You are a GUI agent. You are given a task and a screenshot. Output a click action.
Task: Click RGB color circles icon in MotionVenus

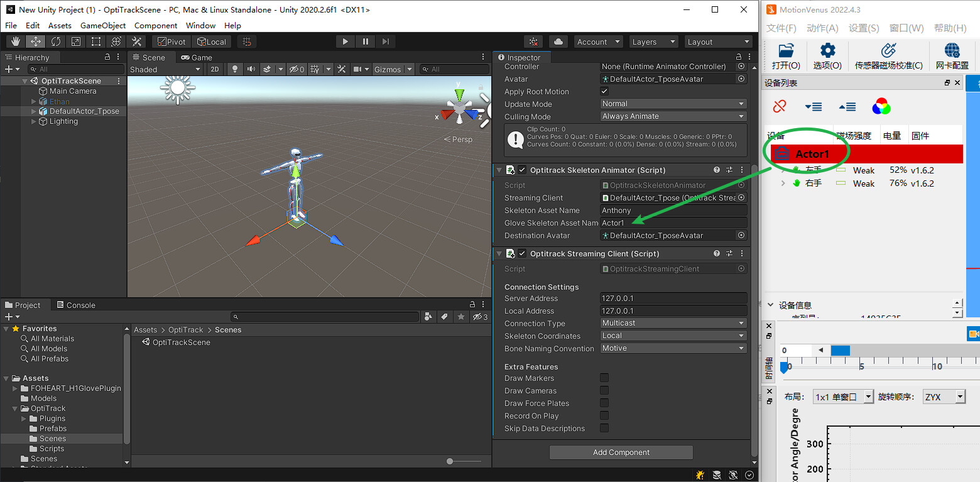tap(881, 106)
